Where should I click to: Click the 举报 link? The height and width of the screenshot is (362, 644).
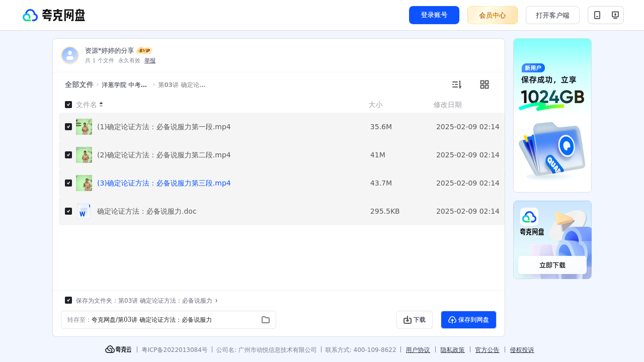(150, 60)
